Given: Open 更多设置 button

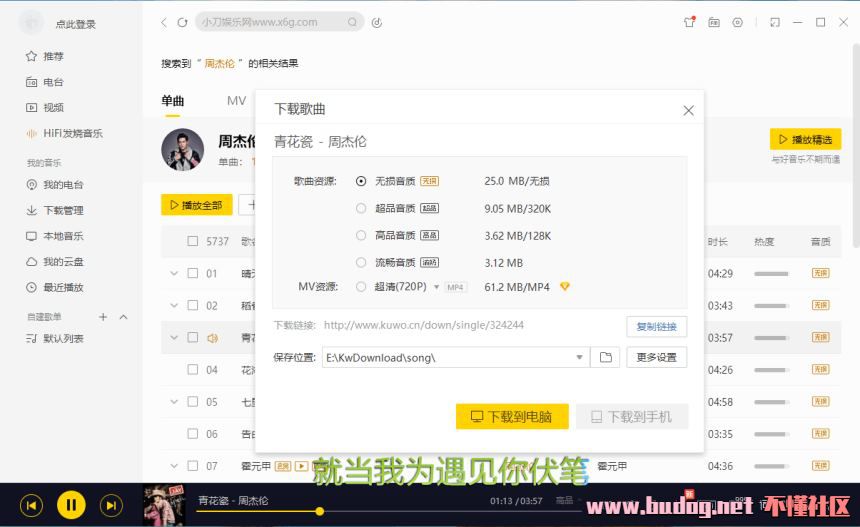Looking at the screenshot, I should click(x=657, y=358).
